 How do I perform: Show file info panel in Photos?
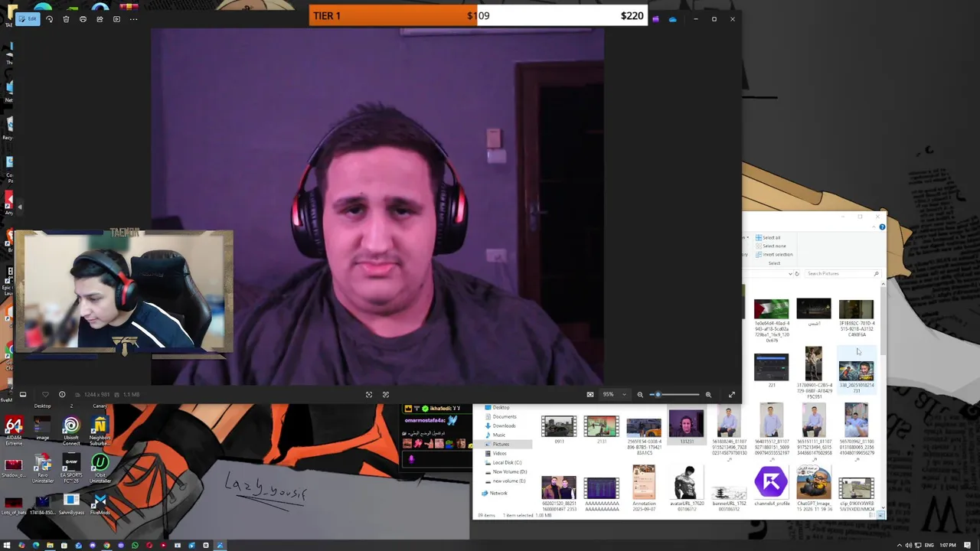[62, 394]
